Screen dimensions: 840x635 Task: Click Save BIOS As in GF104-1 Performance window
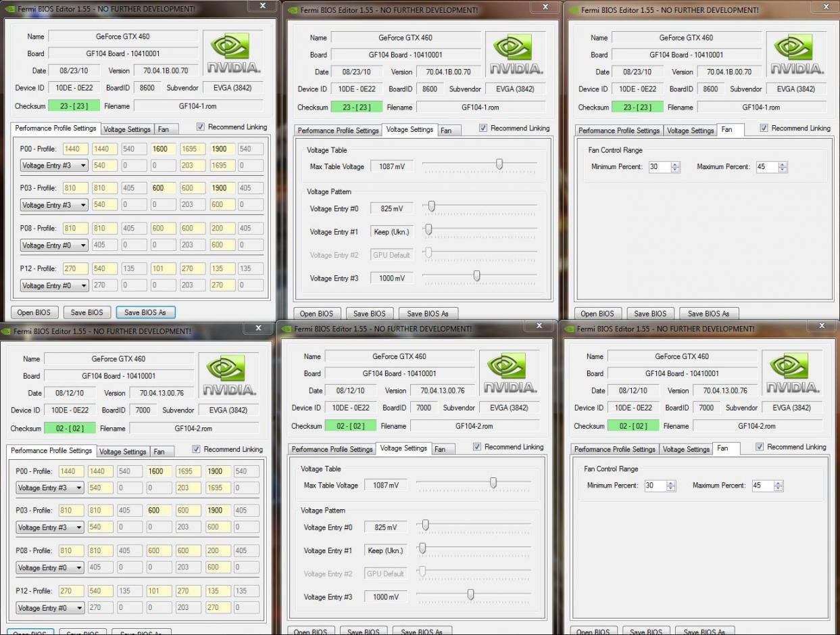tap(145, 312)
